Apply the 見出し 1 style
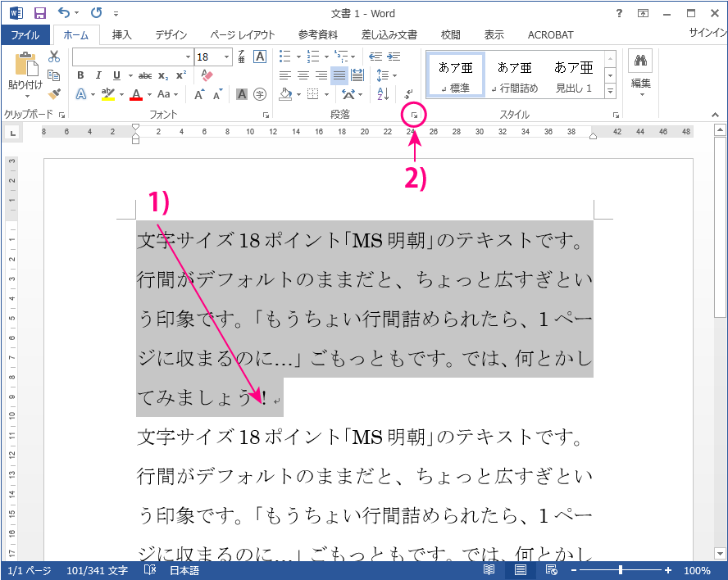This screenshot has width=728, height=580. (x=574, y=75)
